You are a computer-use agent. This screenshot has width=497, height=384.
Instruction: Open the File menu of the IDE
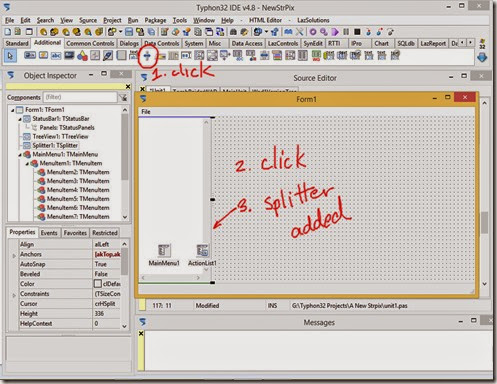[9, 20]
